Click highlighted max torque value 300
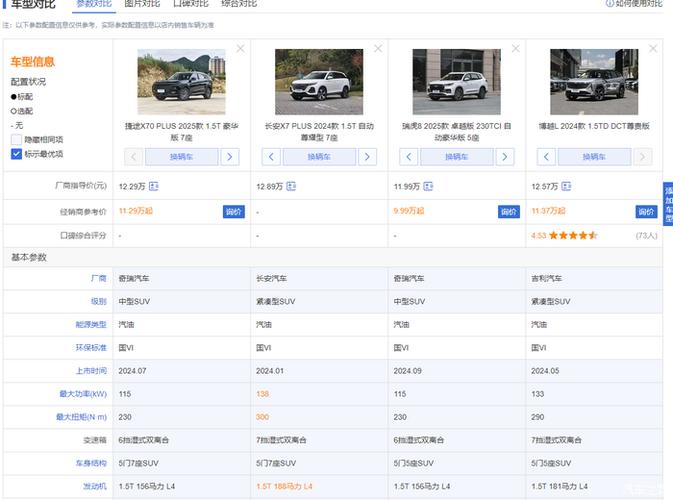Screen dimensions: 673x500 pos(263,417)
